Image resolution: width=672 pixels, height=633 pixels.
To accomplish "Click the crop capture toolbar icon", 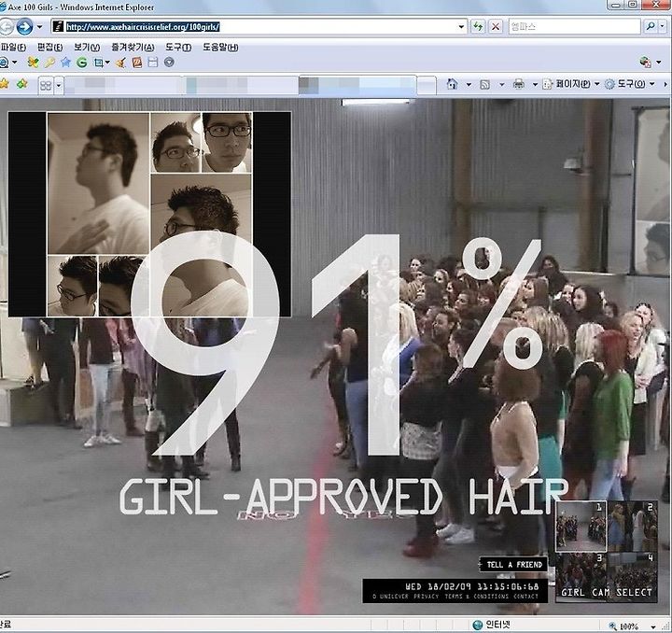I will [x=98, y=63].
